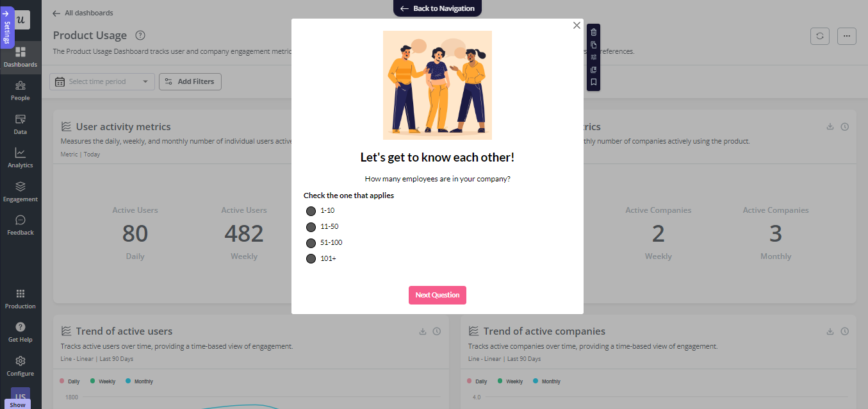Choose the 51-100 employees option
Image resolution: width=868 pixels, height=409 pixels.
click(311, 242)
